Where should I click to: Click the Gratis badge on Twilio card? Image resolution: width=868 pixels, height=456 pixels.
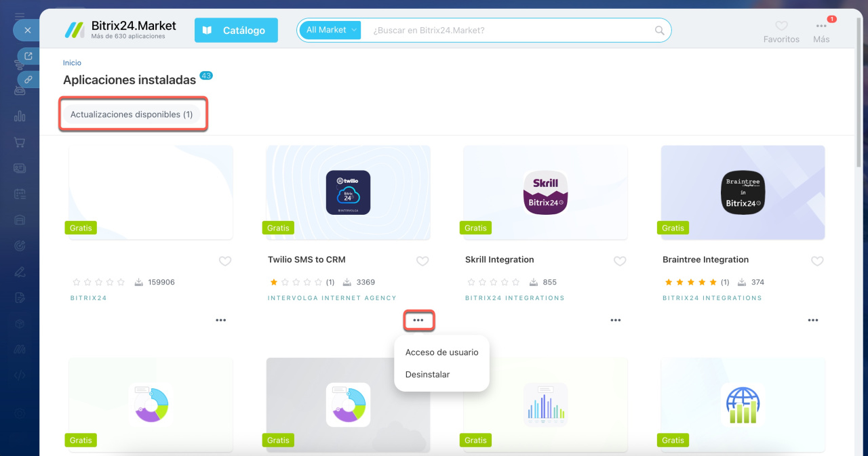point(278,228)
